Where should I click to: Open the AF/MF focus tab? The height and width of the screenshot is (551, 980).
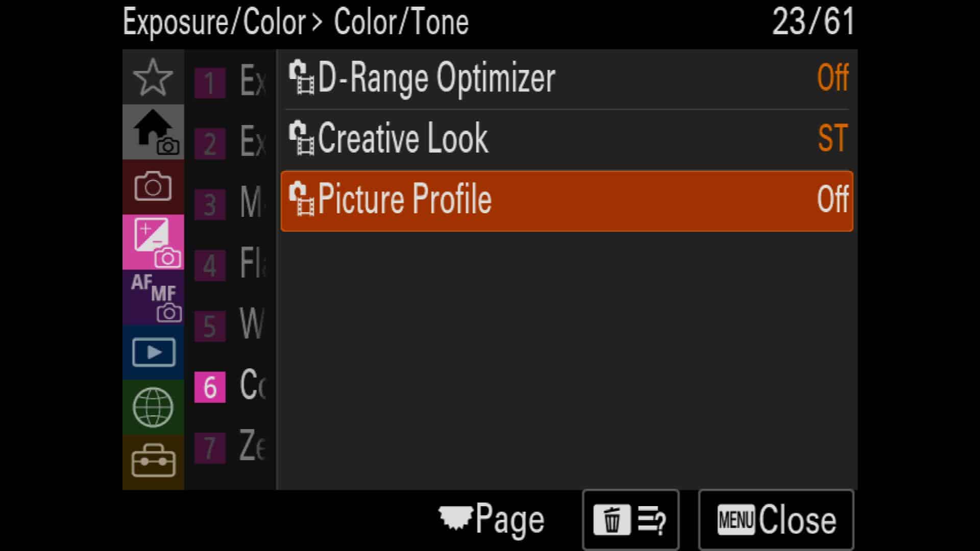[x=153, y=297]
